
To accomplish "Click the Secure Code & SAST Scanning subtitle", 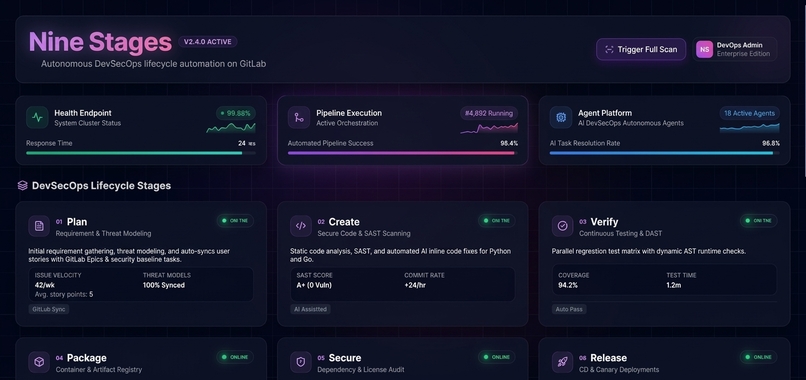I will point(364,233).
